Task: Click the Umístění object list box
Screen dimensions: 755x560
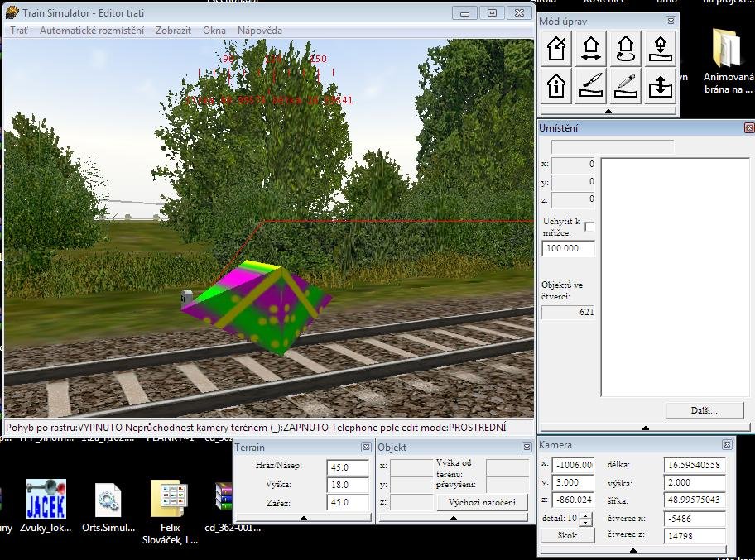Action: click(675, 278)
